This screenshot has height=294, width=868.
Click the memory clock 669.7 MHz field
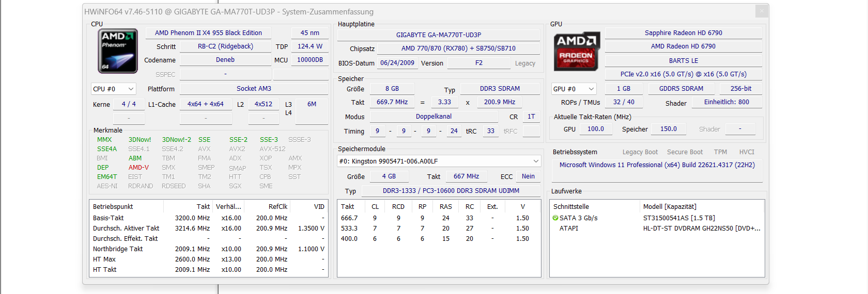pyautogui.click(x=392, y=102)
